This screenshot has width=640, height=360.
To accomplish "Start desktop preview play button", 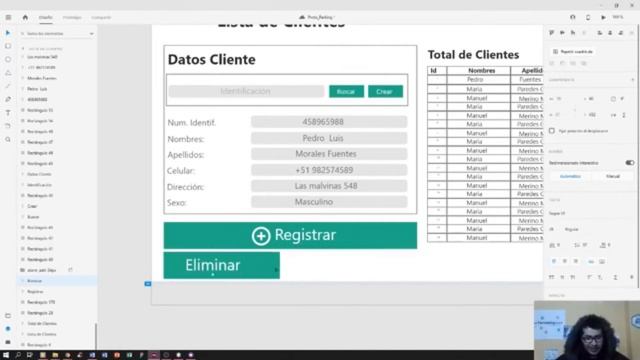I will [603, 18].
